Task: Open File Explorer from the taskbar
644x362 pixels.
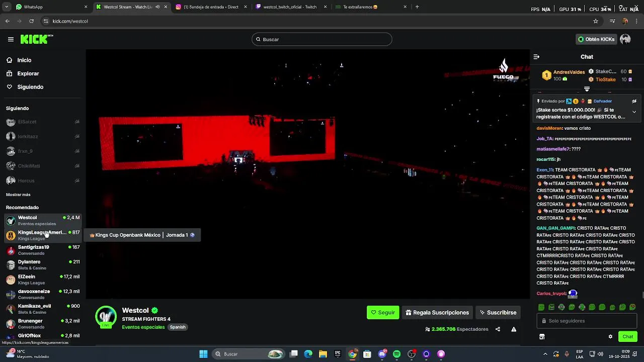Action: (323, 354)
